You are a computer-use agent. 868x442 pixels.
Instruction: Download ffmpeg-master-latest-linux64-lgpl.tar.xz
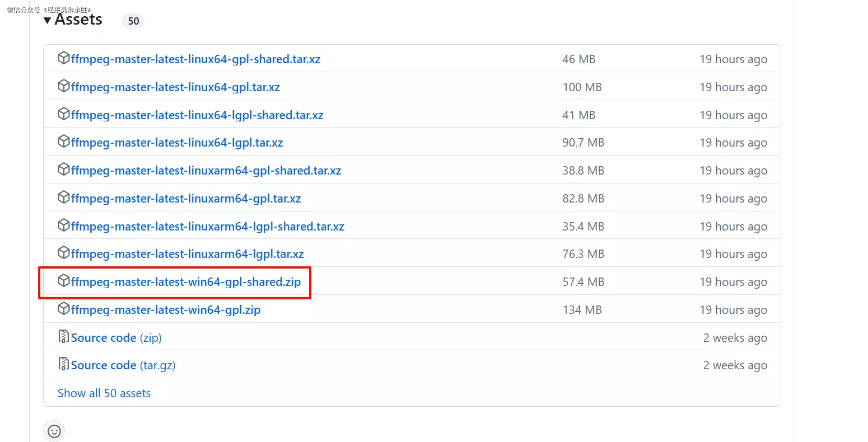point(177,143)
